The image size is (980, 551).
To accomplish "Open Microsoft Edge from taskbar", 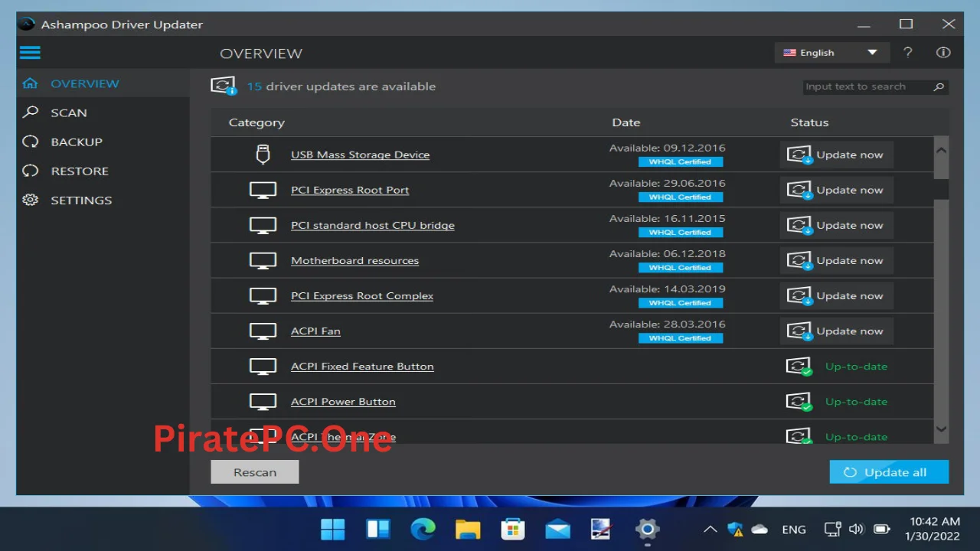I will coord(423,529).
